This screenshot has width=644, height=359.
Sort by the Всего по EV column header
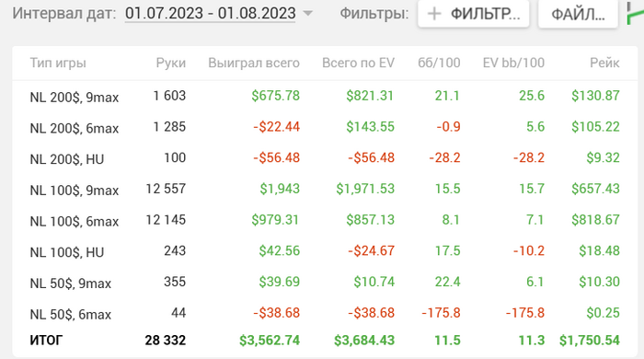point(358,63)
